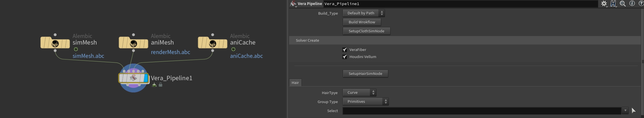Click the aniCache node output connector
644x118 pixels.
pyautogui.click(x=213, y=51)
